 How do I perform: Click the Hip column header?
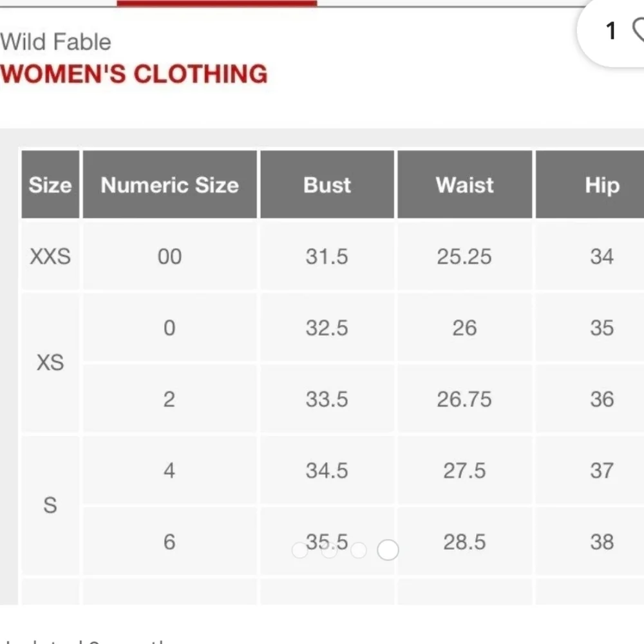point(590,184)
